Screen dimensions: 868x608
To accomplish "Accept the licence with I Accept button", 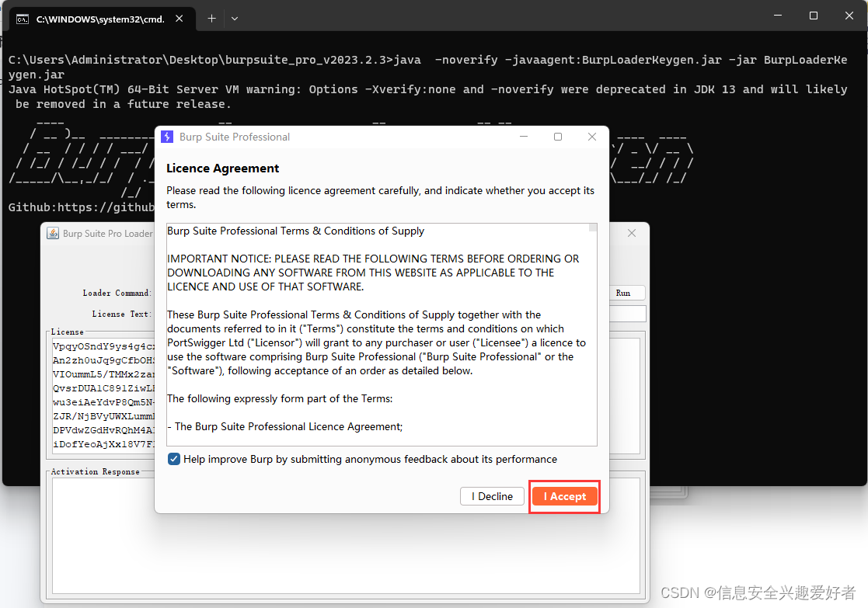I will coord(565,496).
